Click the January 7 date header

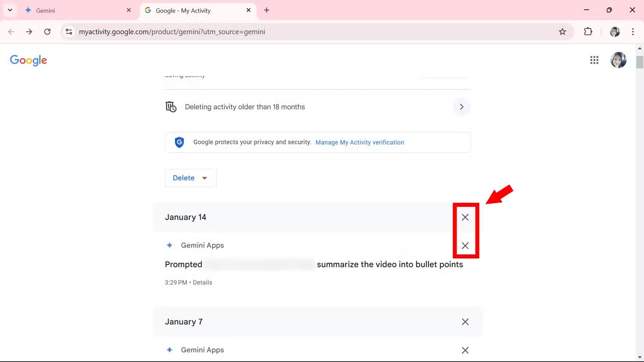[x=183, y=322]
